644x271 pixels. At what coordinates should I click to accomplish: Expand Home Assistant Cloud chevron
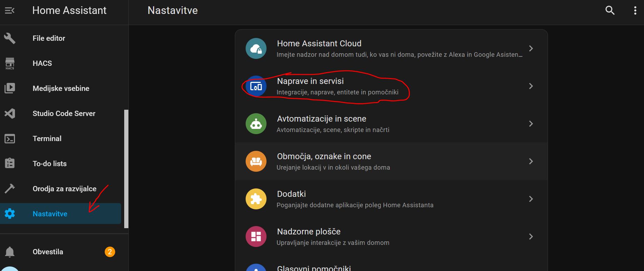(531, 48)
